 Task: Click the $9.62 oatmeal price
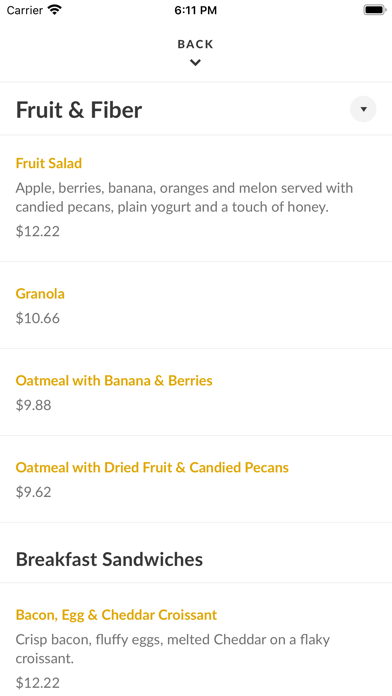(x=34, y=492)
